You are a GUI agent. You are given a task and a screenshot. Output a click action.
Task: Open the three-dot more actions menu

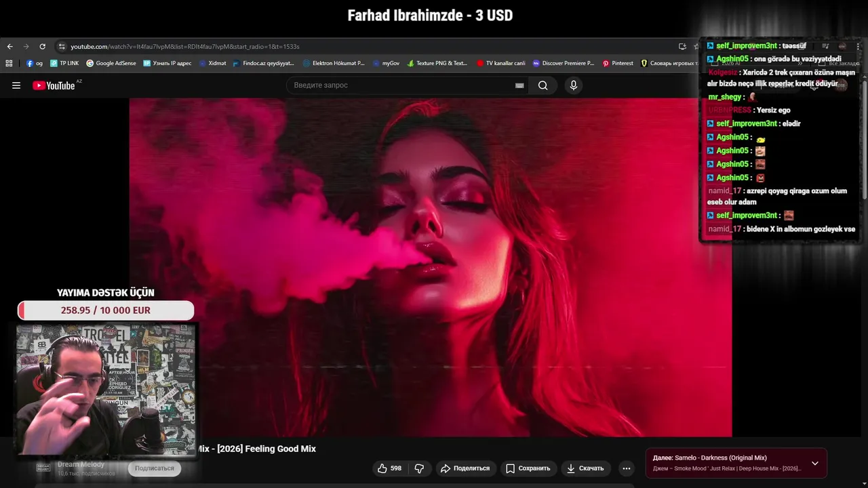tap(627, 468)
